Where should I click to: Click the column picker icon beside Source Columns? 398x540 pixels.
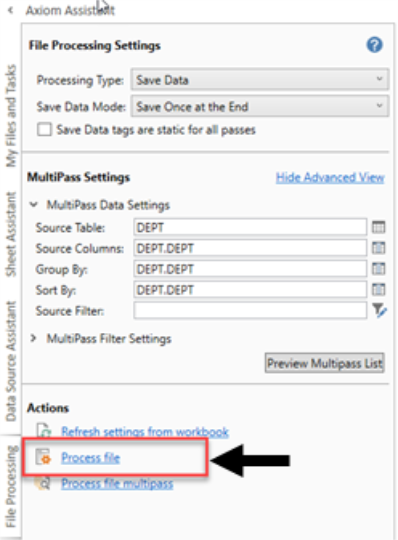point(378,248)
